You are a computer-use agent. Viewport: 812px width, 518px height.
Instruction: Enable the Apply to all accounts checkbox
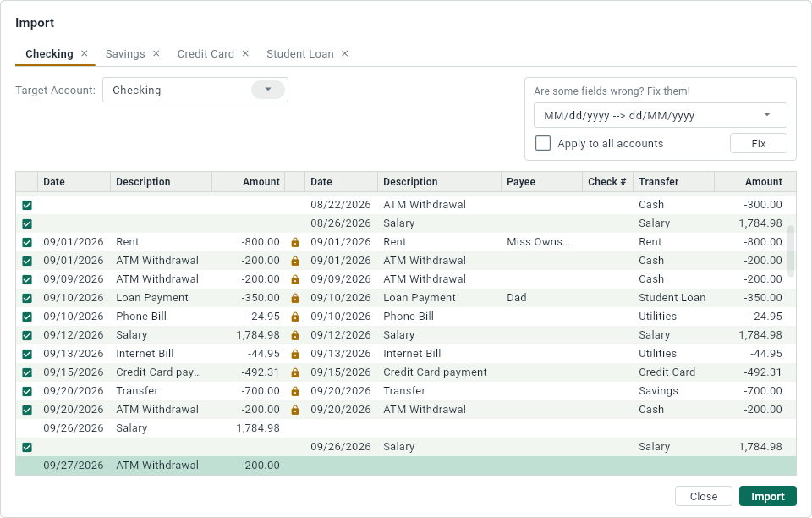(x=543, y=143)
